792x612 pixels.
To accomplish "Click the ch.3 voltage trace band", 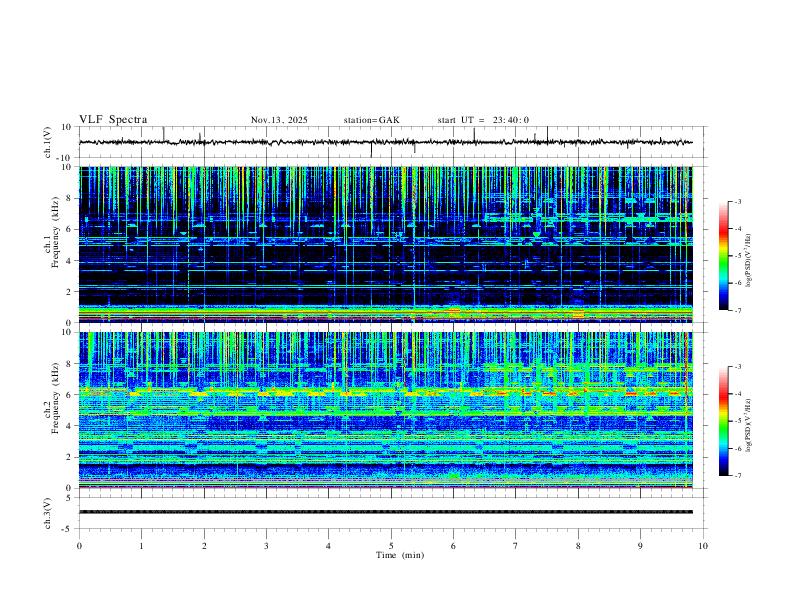I will coord(386,512).
